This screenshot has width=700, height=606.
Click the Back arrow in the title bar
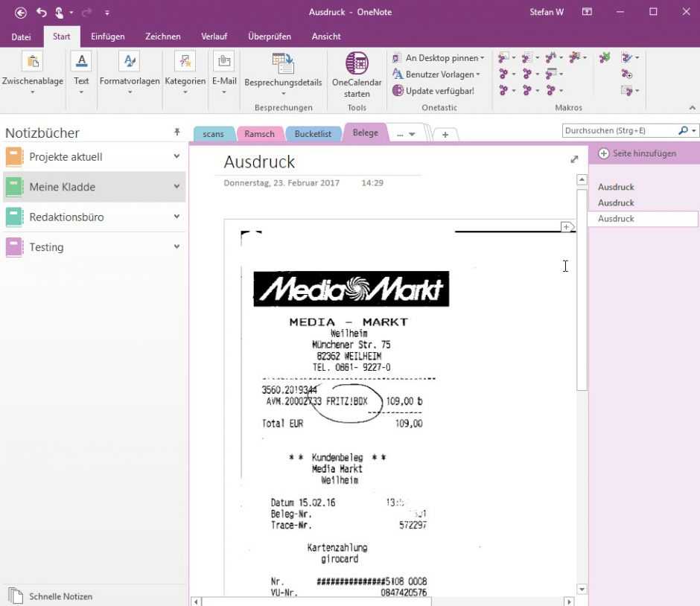click(x=21, y=13)
